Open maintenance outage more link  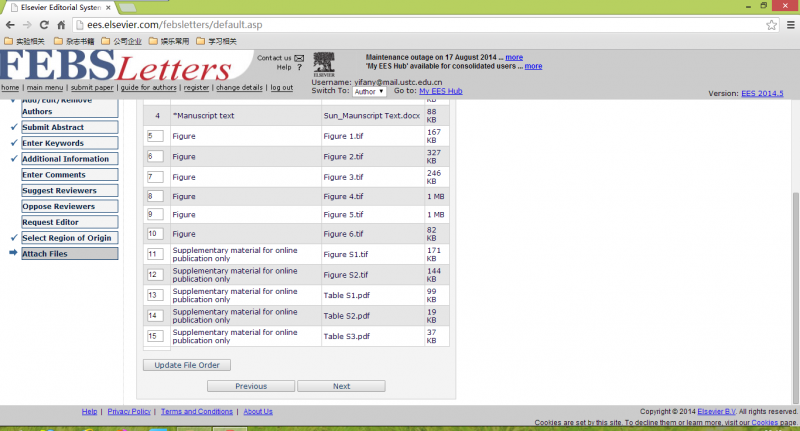(x=514, y=57)
